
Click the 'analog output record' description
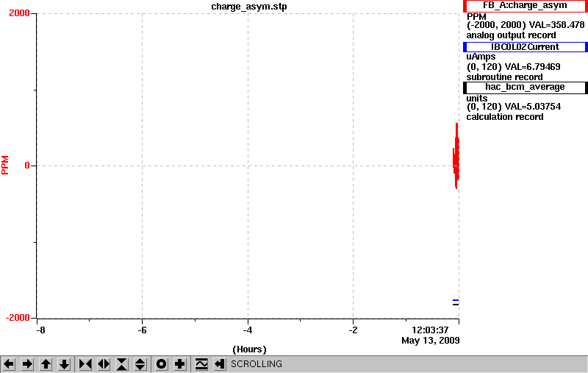[x=511, y=35]
